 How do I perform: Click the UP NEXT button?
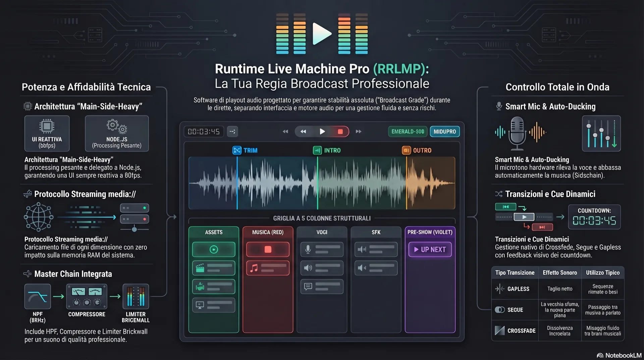(430, 250)
